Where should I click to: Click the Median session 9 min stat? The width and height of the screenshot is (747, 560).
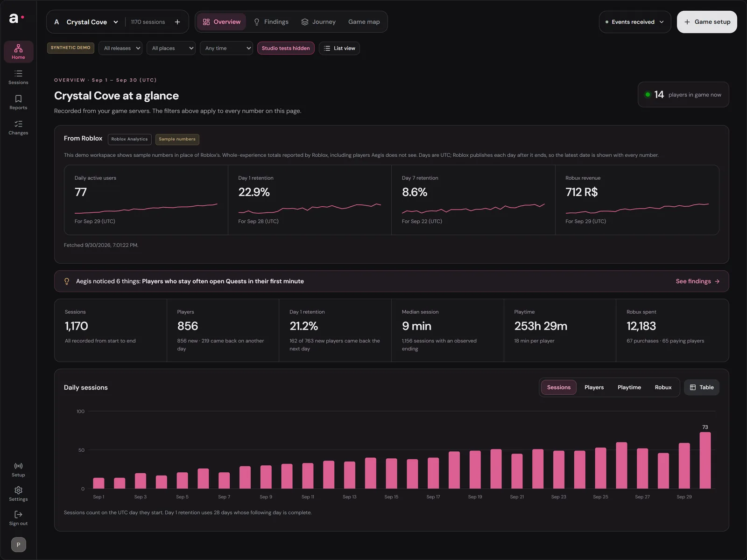tap(447, 330)
